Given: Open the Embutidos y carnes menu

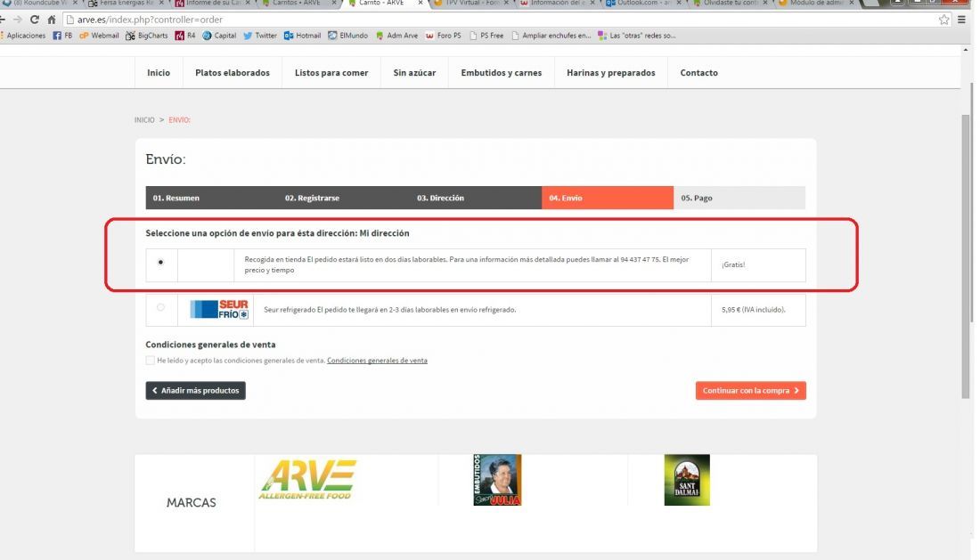Looking at the screenshot, I should pos(502,73).
